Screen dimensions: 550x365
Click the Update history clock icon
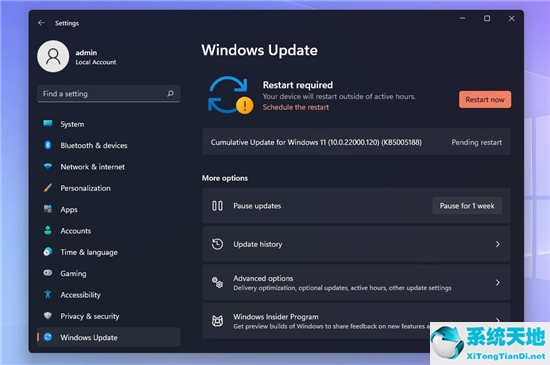[x=217, y=244]
